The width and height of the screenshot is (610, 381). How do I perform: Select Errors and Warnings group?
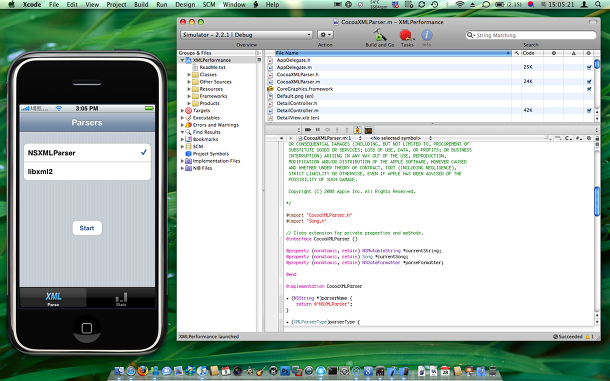[216, 125]
